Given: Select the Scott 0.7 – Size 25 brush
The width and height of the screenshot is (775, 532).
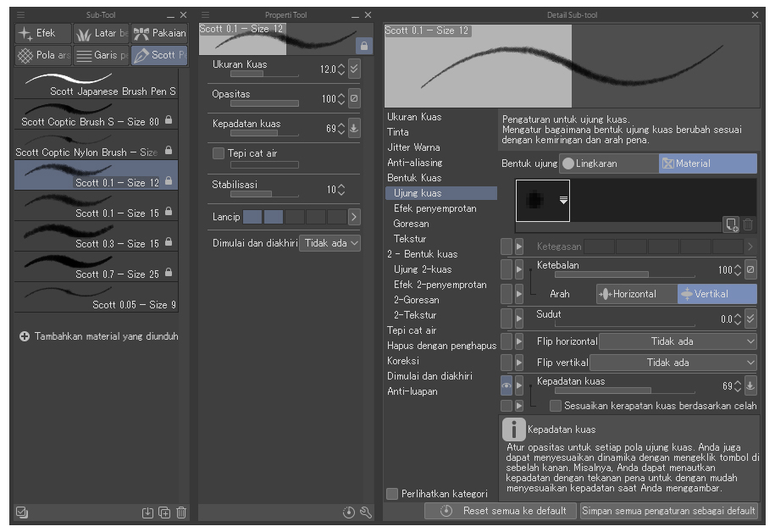Looking at the screenshot, I should [96, 268].
